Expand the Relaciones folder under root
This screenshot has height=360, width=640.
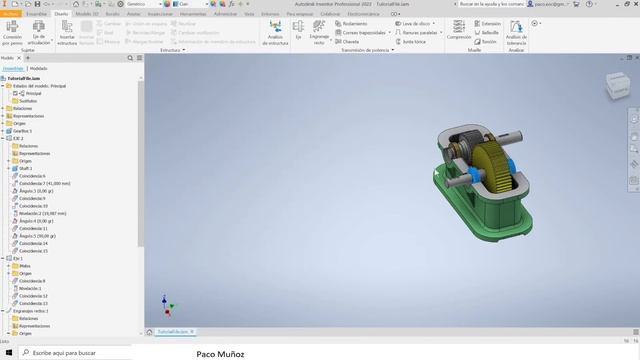pos(3,109)
